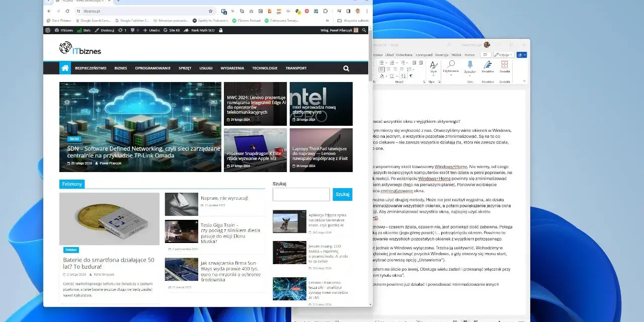
Task: Sort paragraphs using Word's A-Z icon
Action: click(404, 76)
